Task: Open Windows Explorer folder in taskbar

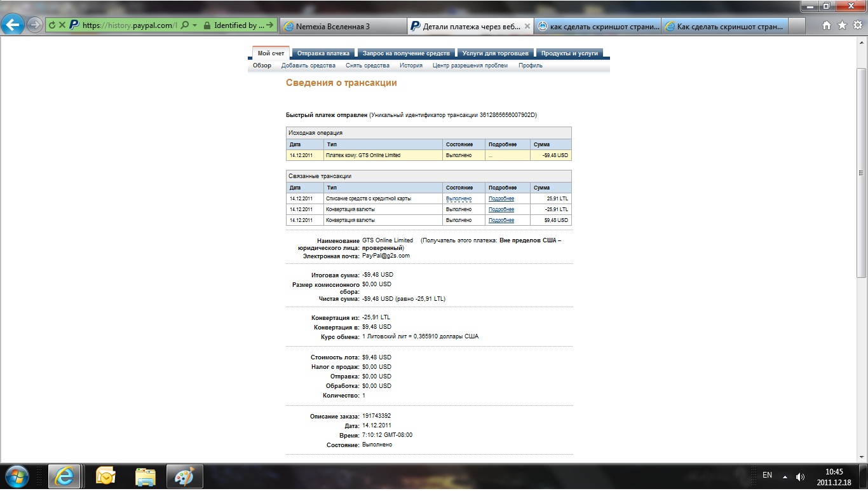Action: point(145,476)
